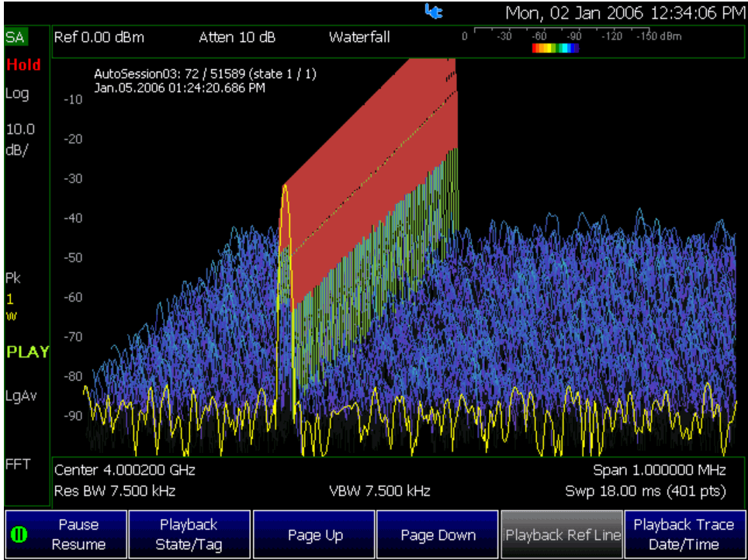
Task: Open the Playback State/Tag softkey
Action: (x=189, y=534)
